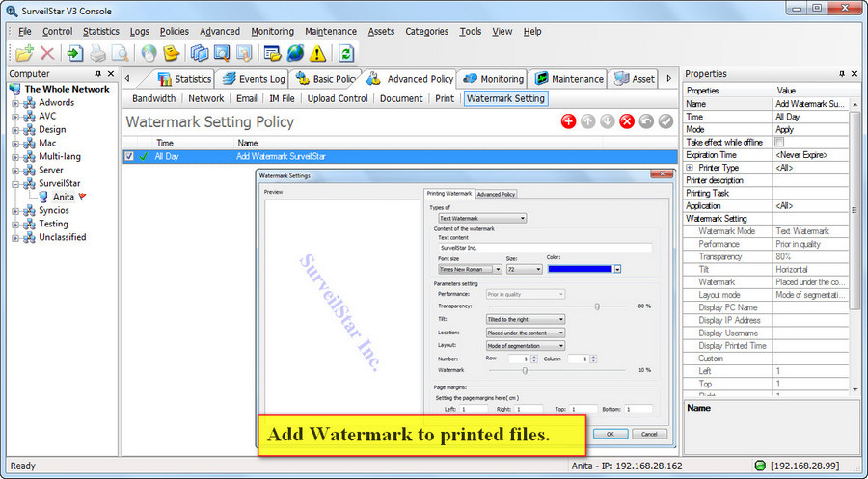Click the move-down arrow policy icon
Image resolution: width=868 pixels, height=479 pixels.
[608, 121]
